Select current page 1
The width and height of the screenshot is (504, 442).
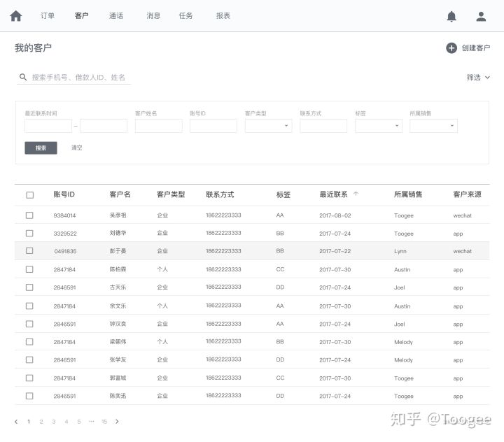pyautogui.click(x=29, y=422)
